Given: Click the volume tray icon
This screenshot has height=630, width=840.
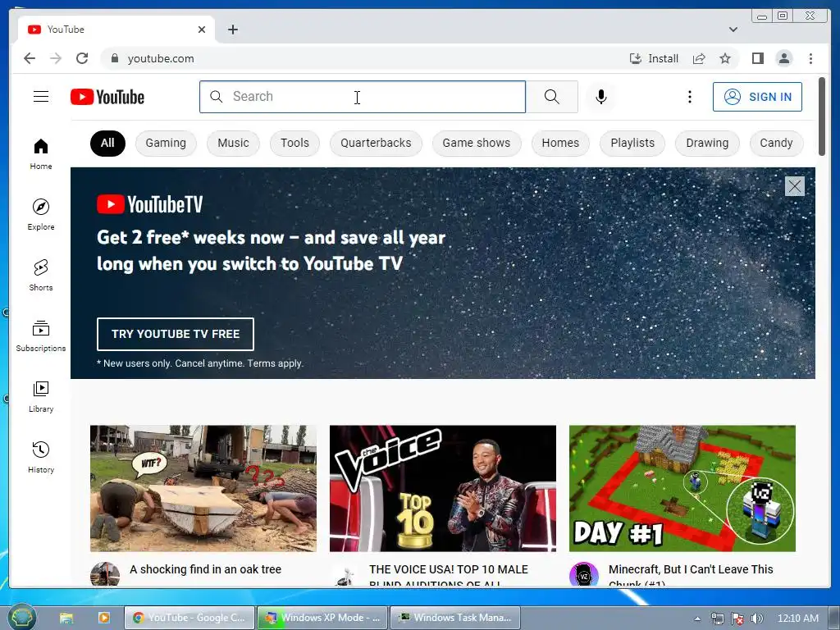Looking at the screenshot, I should (756, 619).
